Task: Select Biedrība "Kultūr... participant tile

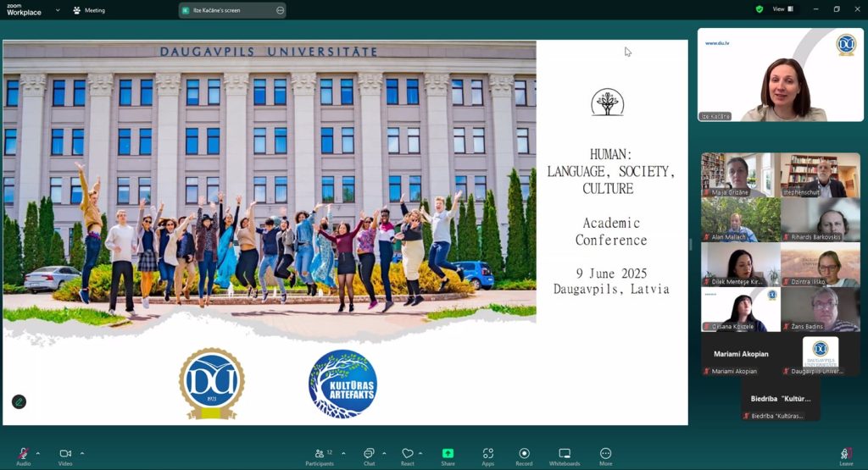Action: point(781,399)
